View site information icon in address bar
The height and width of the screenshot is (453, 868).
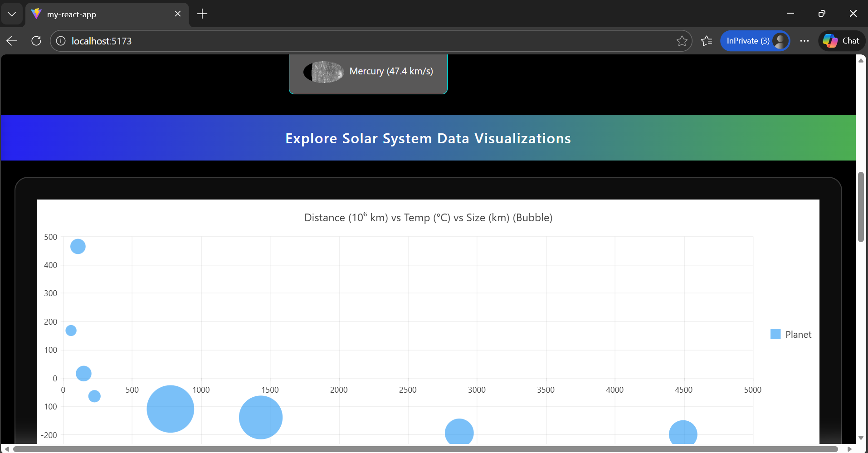pos(61,41)
